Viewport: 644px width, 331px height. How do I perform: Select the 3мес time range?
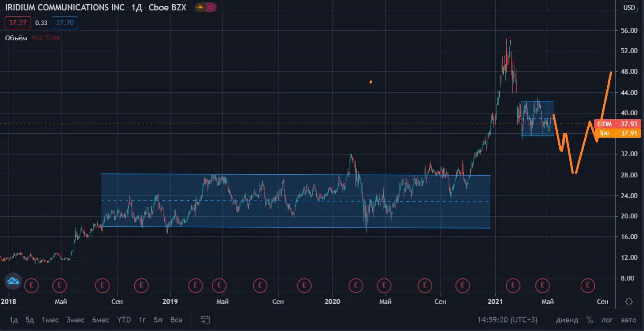(75, 320)
